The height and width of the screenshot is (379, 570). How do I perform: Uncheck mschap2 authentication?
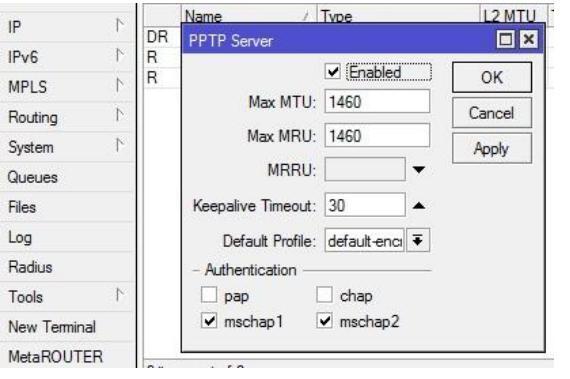pos(324,320)
